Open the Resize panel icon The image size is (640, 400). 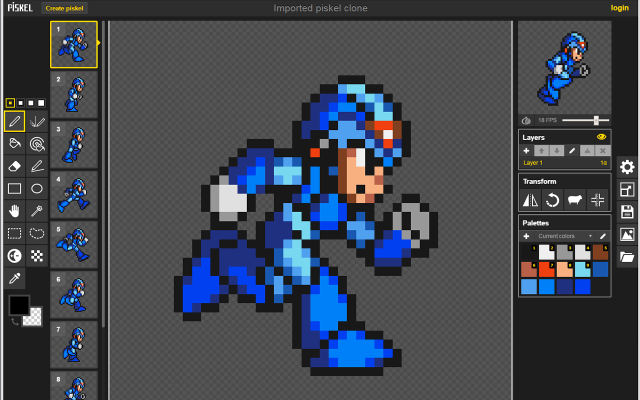click(x=627, y=189)
